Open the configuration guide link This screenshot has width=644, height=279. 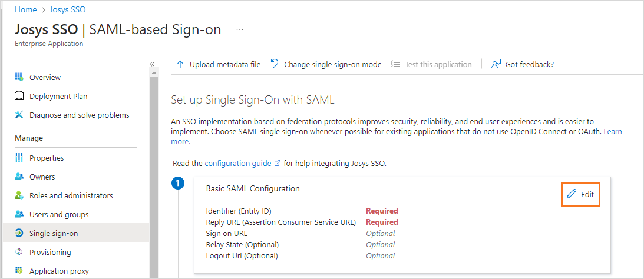[237, 163]
